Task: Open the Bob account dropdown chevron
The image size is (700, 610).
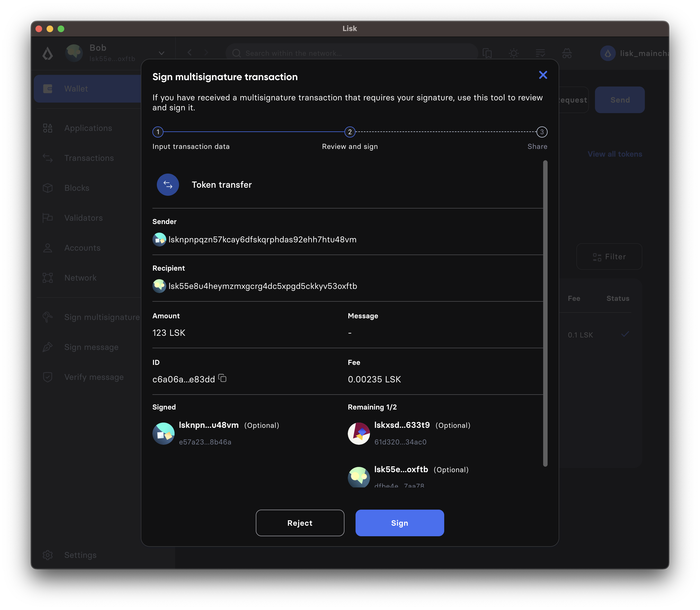Action: coord(162,53)
